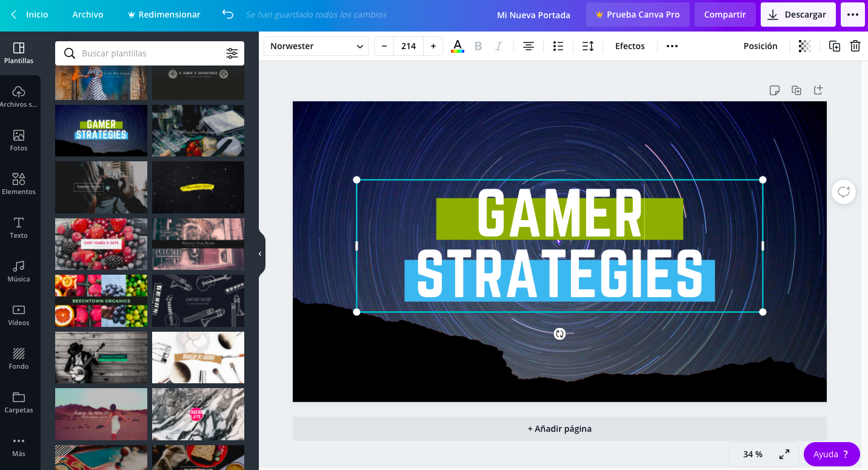
Task: Select the yellow brushstroke dark template
Action: click(198, 187)
